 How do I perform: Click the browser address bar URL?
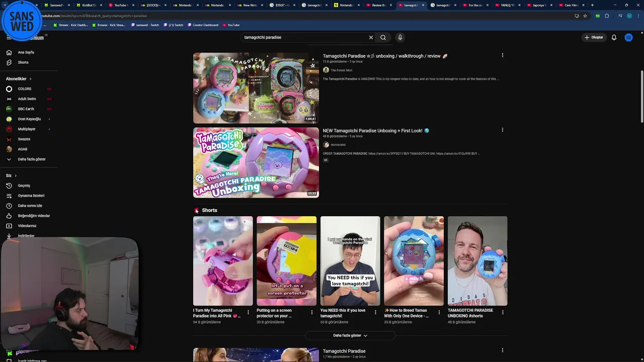[x=94, y=16]
